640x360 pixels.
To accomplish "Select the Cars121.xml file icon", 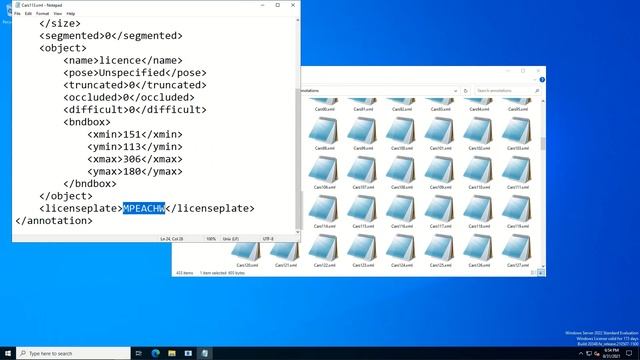I will tap(285, 252).
